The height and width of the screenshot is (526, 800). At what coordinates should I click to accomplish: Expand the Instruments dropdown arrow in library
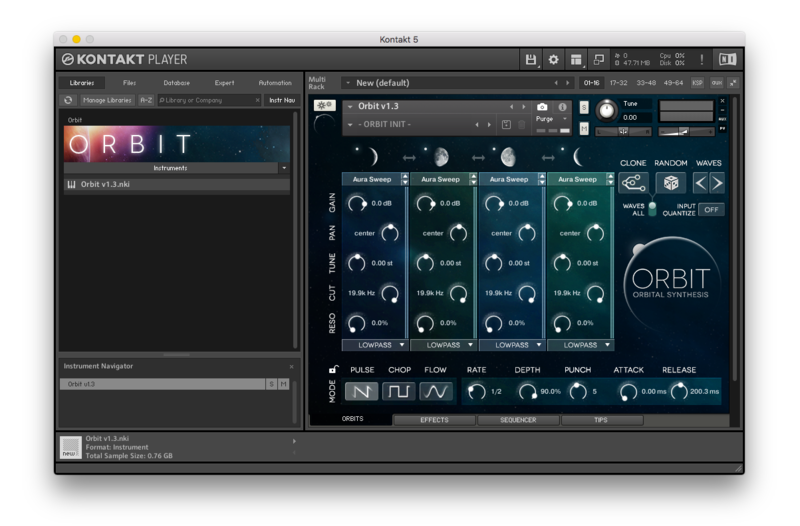click(283, 168)
